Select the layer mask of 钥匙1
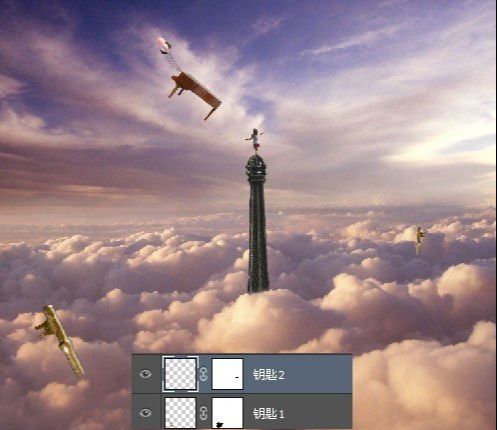 point(227,413)
